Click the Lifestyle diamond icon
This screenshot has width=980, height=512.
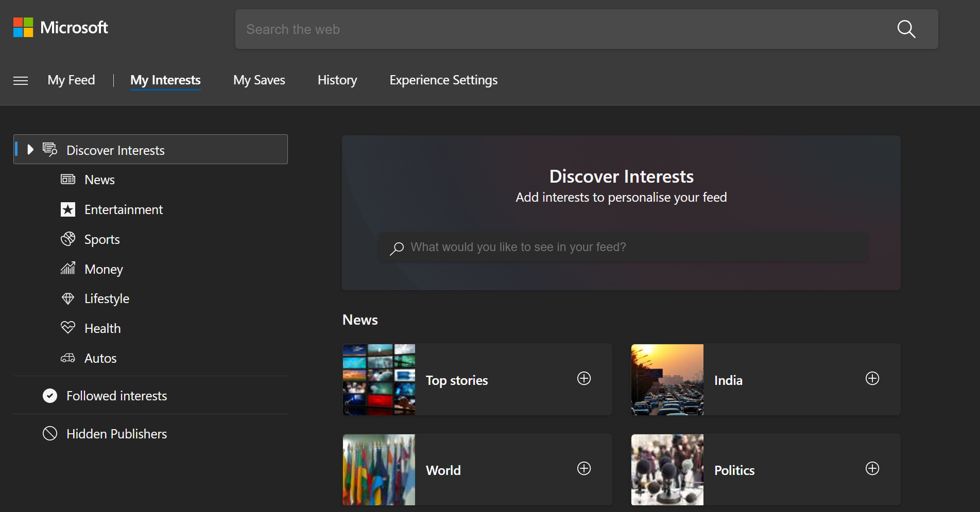pyautogui.click(x=68, y=298)
